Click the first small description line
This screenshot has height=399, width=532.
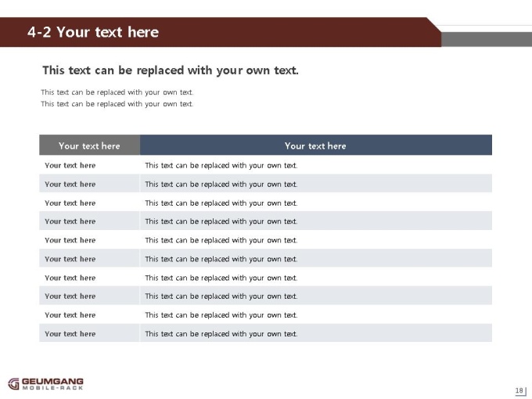click(x=117, y=92)
